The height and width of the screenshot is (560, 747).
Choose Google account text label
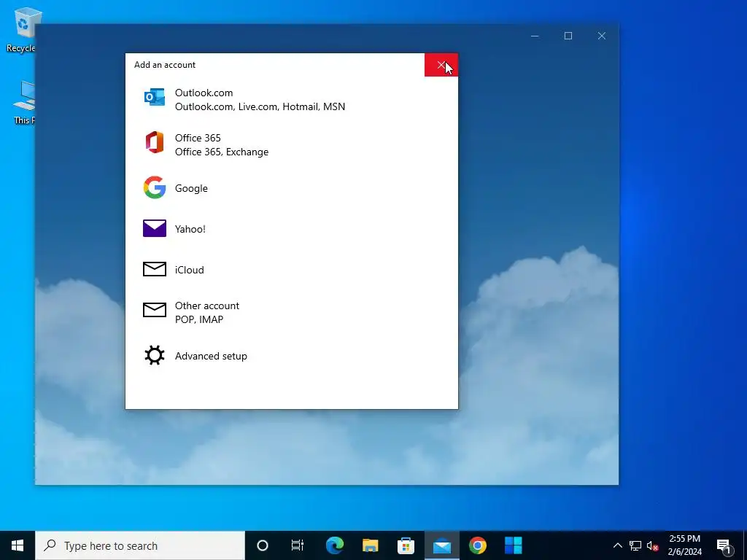(191, 189)
